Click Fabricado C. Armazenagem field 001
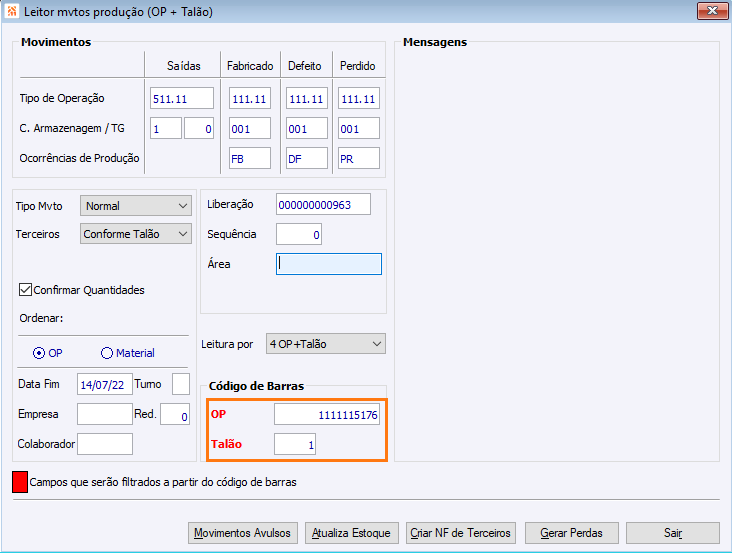This screenshot has height=553, width=732. tap(250, 128)
